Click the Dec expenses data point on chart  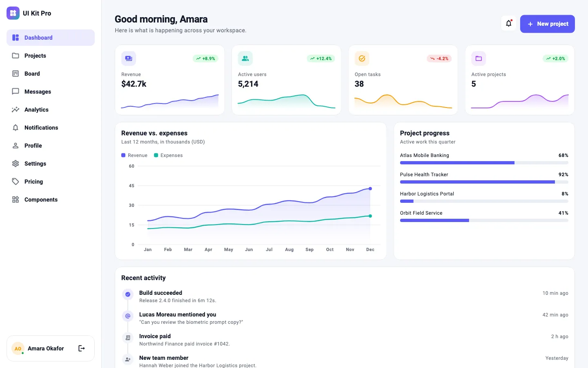pyautogui.click(x=370, y=216)
